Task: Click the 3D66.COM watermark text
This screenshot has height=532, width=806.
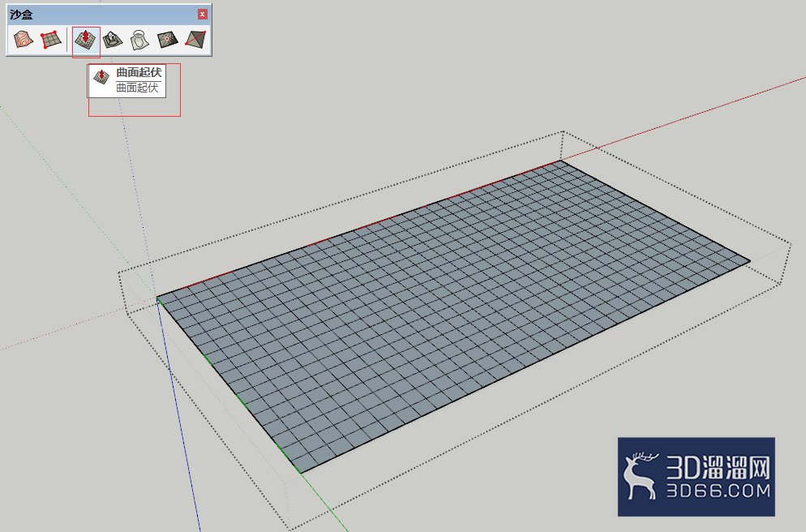Action: click(718, 491)
